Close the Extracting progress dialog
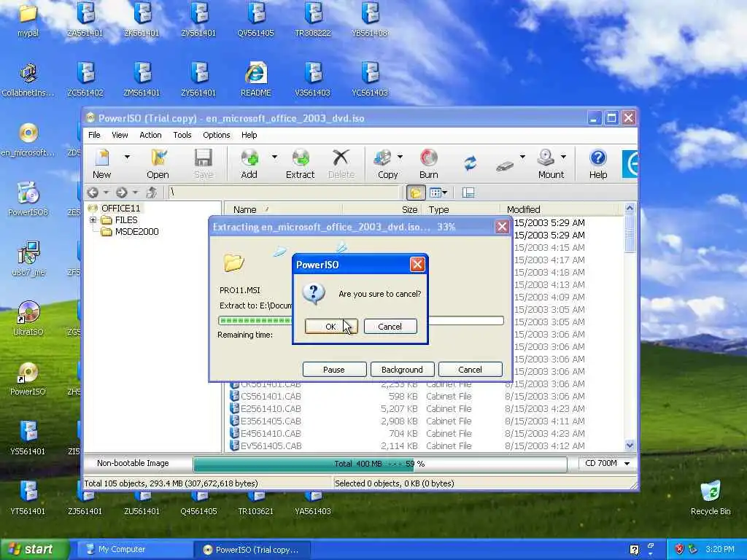Image resolution: width=747 pixels, height=560 pixels. coord(502,227)
